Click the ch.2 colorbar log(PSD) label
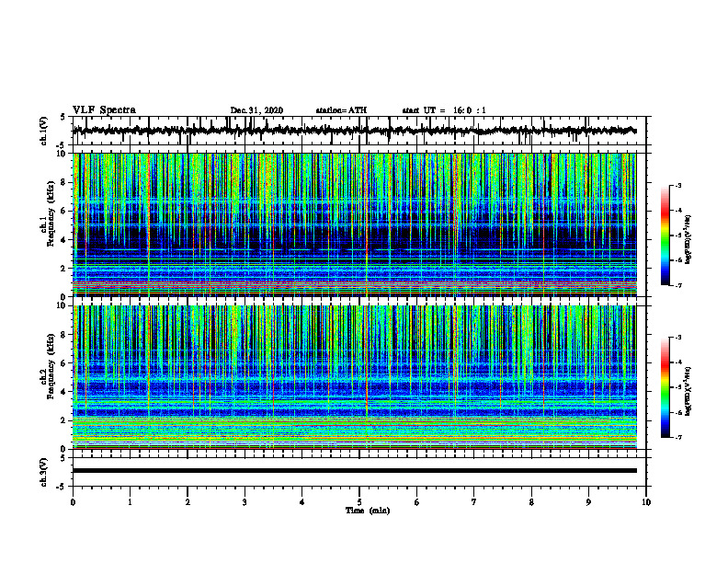This screenshot has width=728, height=563. [x=688, y=392]
